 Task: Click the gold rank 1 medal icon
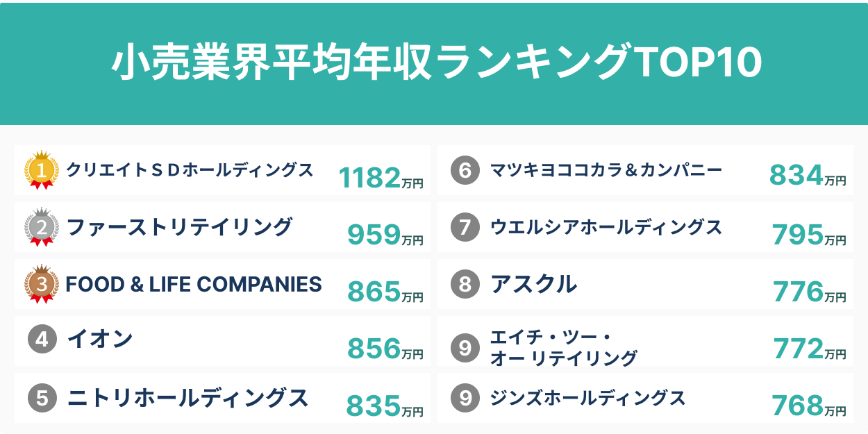(x=42, y=170)
